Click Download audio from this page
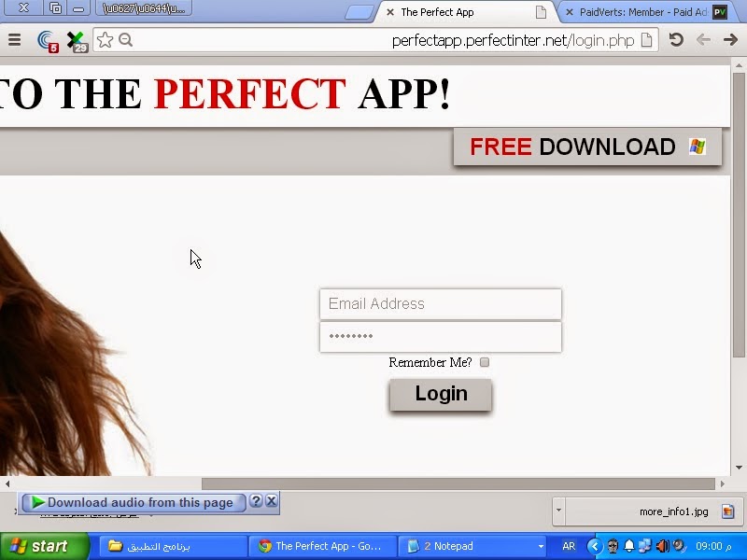The image size is (747, 560). 134,502
